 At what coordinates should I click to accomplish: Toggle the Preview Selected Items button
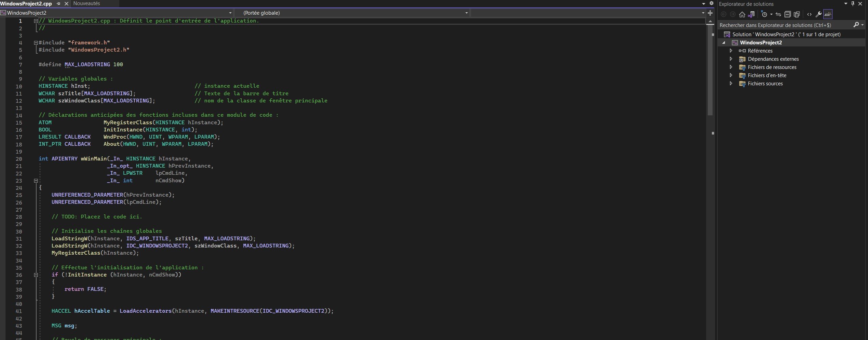click(x=828, y=14)
